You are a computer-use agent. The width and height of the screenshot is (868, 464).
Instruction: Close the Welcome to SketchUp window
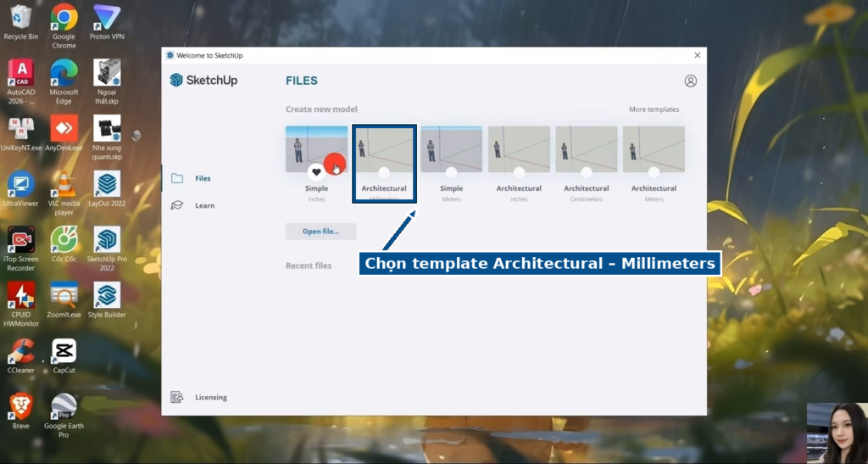pos(697,55)
